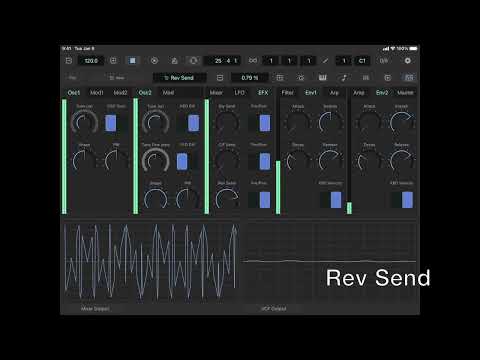Click the icon left of the highlighted panels icon

pos(387,78)
